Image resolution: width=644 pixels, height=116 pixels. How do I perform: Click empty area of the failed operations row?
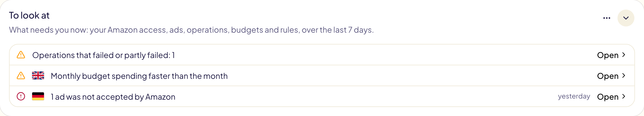(367, 55)
